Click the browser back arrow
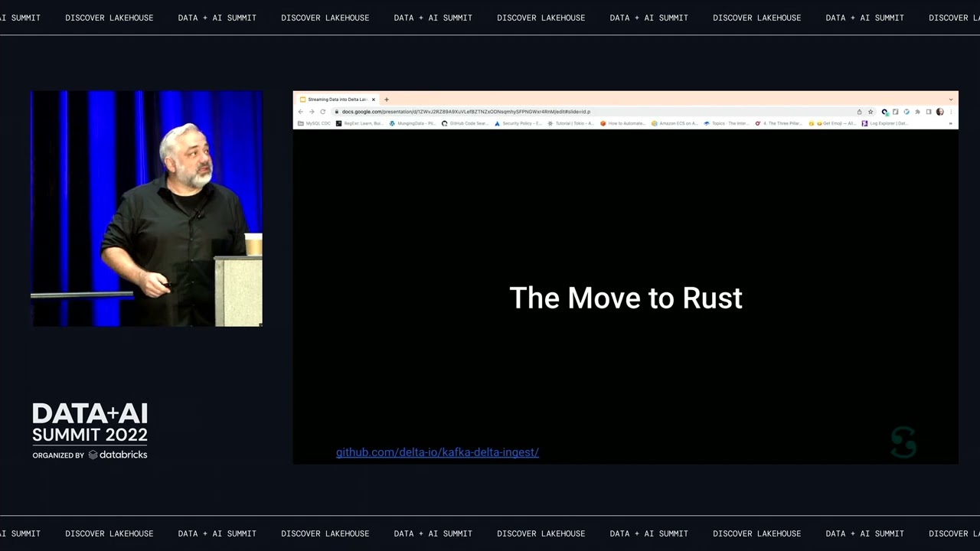The height and width of the screenshot is (551, 980). [x=301, y=112]
